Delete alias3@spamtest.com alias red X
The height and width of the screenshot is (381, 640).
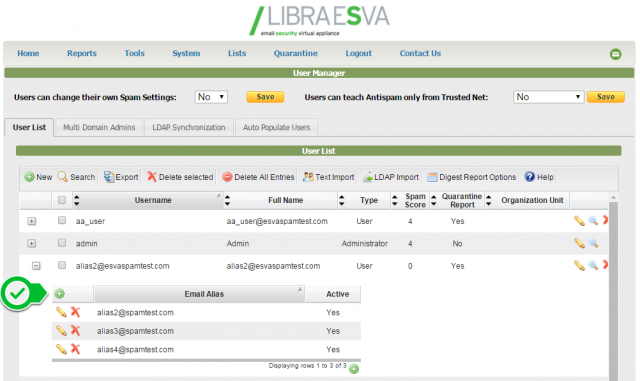pos(75,330)
